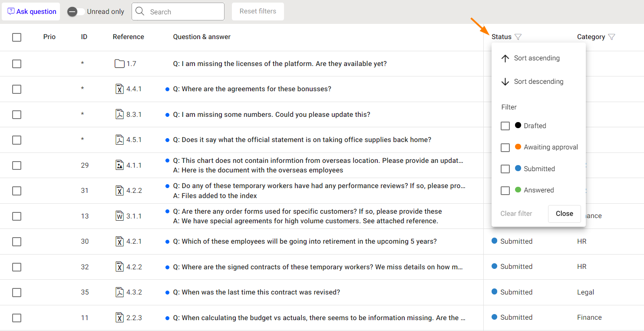Click the Ask question button
Viewport: 644px width, 331px height.
coord(32,12)
